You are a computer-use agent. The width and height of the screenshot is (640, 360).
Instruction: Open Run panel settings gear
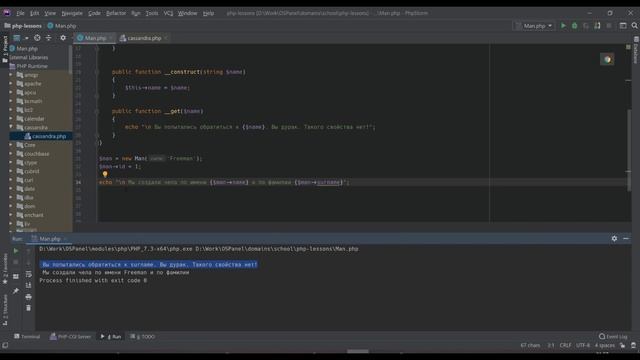614,238
